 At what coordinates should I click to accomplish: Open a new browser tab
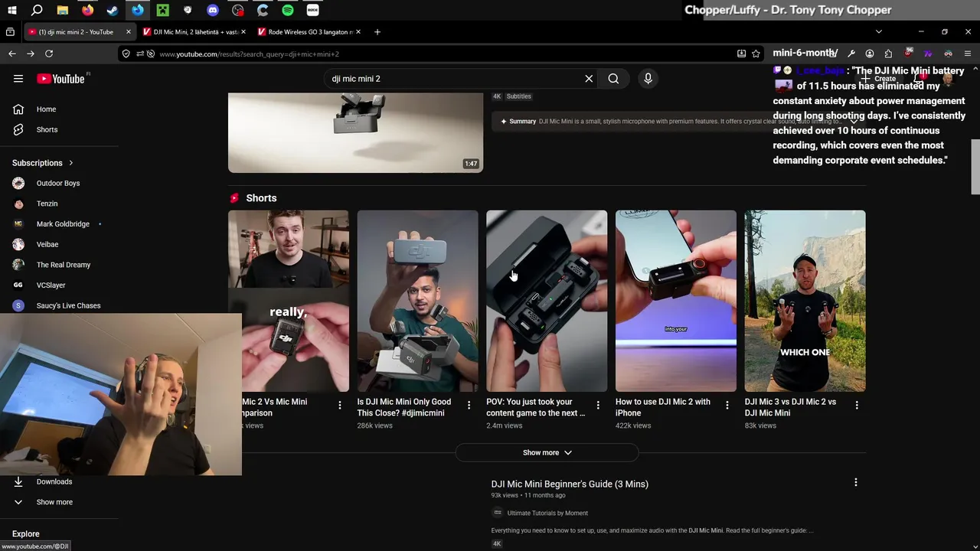coord(377,32)
